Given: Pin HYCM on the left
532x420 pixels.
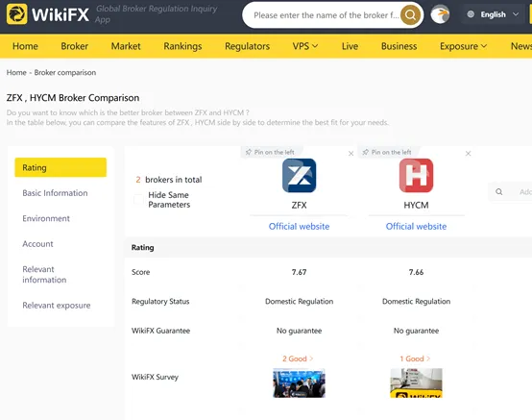Looking at the screenshot, I should click(x=387, y=152).
